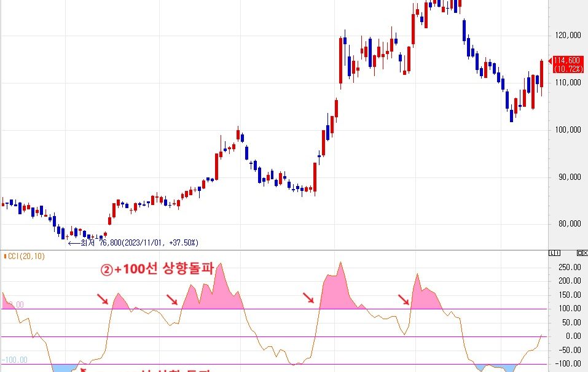The image size is (588, 372).
Task: Click the 110,000 price axis label
Action: (568, 82)
